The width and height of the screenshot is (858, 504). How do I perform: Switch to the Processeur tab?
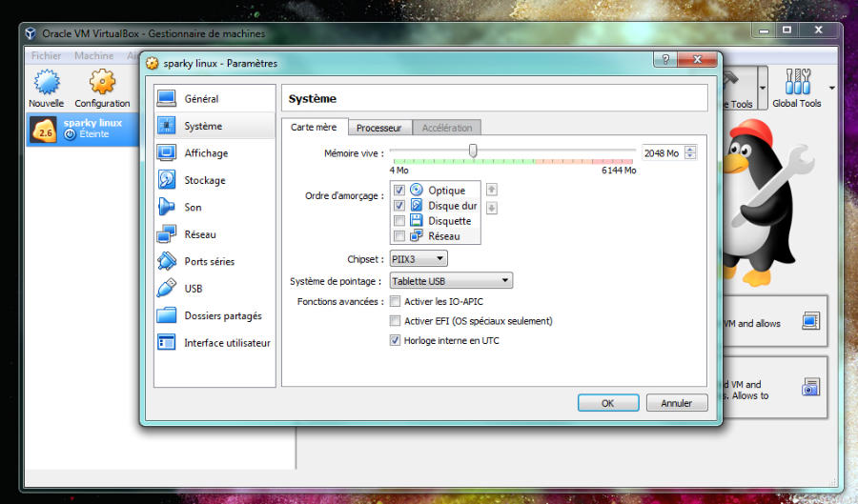[x=379, y=128]
